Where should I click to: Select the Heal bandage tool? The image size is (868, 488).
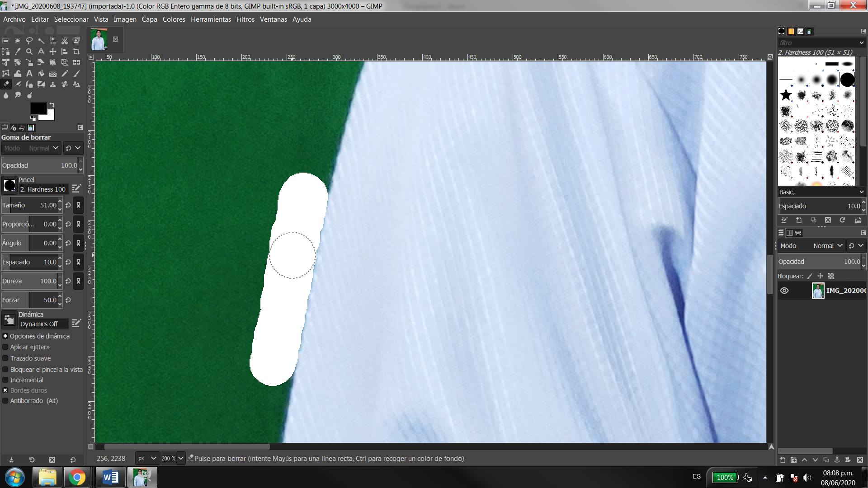[65, 84]
